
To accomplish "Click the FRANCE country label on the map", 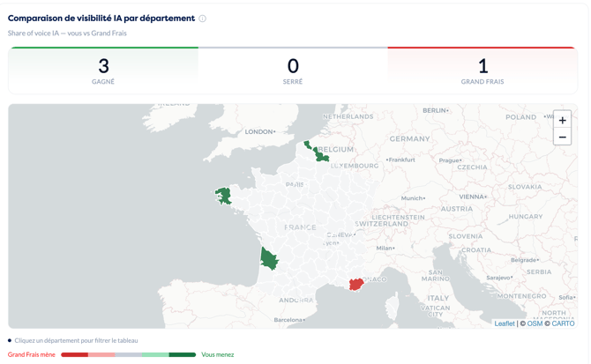I will click(x=300, y=227).
